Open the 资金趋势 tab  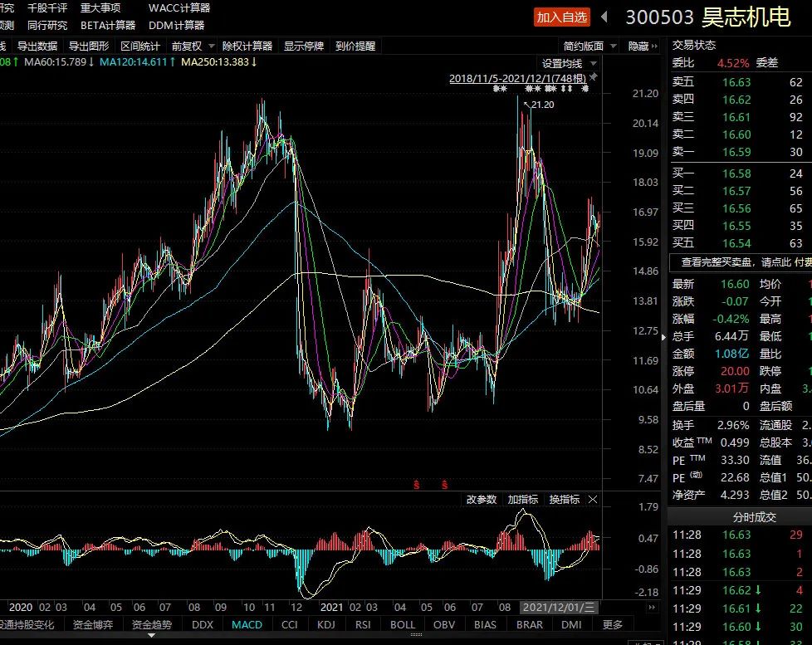point(152,625)
